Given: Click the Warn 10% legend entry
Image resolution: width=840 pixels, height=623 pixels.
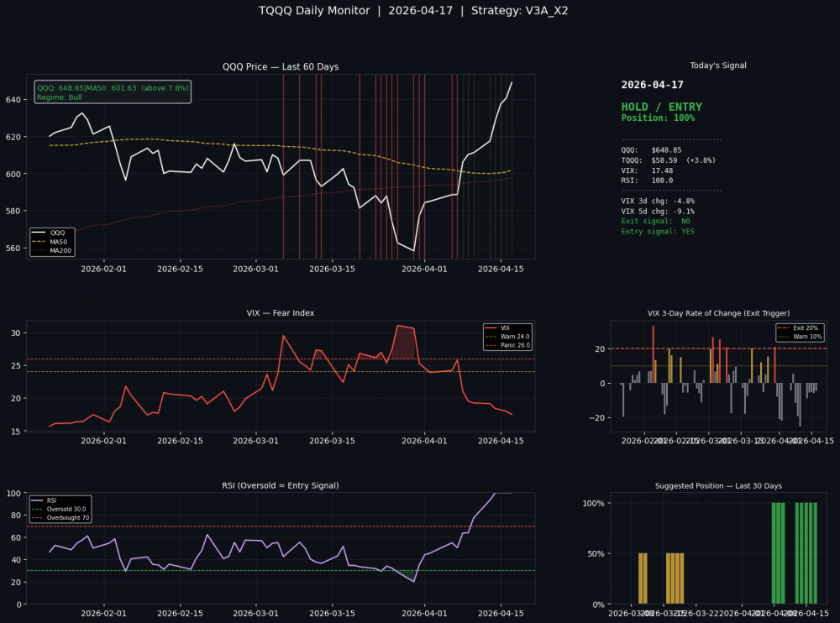Looking at the screenshot, I should coord(804,336).
